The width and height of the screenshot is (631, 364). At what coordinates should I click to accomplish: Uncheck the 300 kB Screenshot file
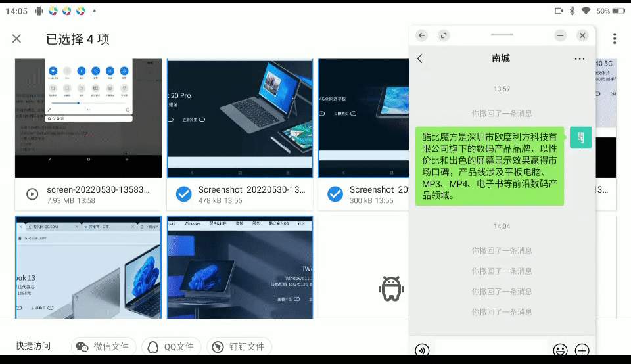[335, 194]
